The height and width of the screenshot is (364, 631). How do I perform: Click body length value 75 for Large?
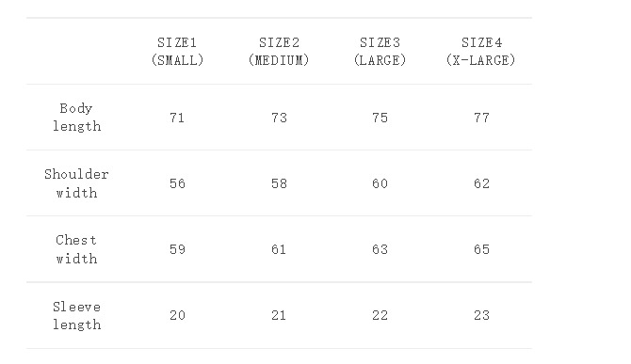click(x=380, y=118)
